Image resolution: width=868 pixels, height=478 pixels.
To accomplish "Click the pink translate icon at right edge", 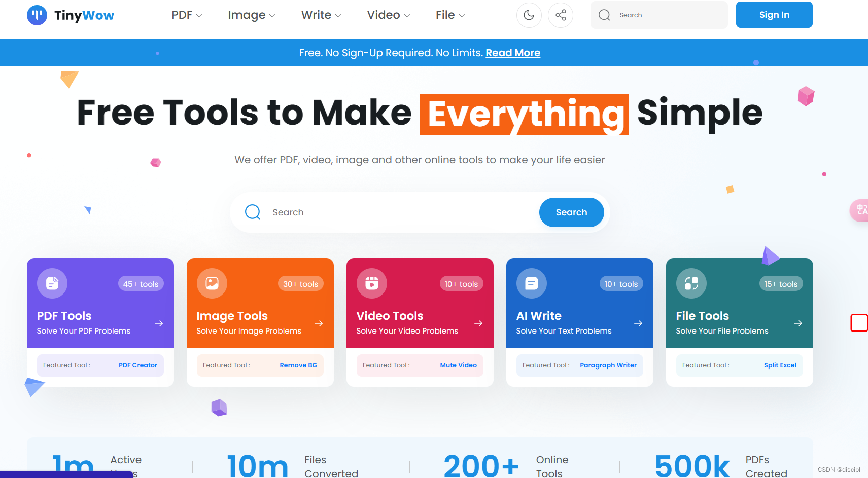I will [860, 210].
